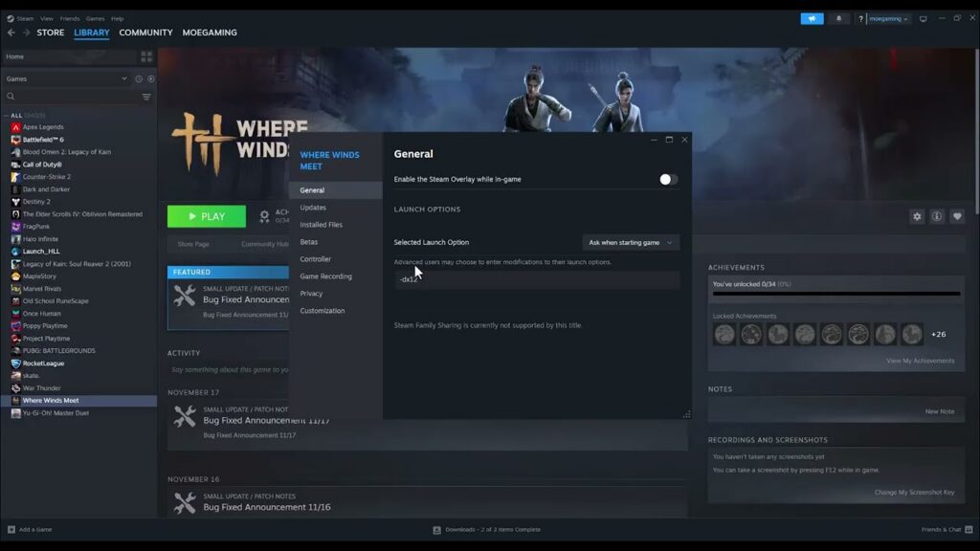Select the Installed Files properties tab

322,224
